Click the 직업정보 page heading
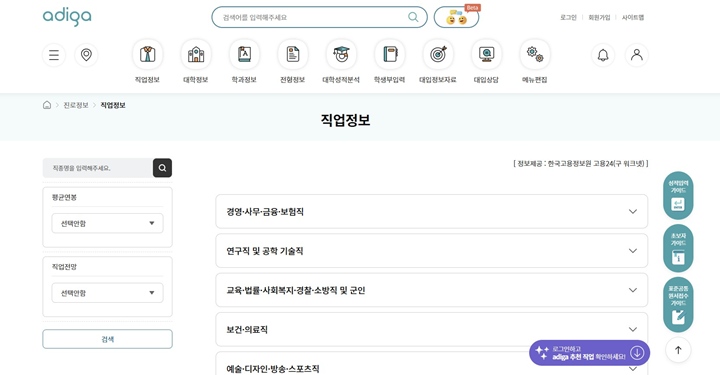The height and width of the screenshot is (375, 720). tap(345, 120)
